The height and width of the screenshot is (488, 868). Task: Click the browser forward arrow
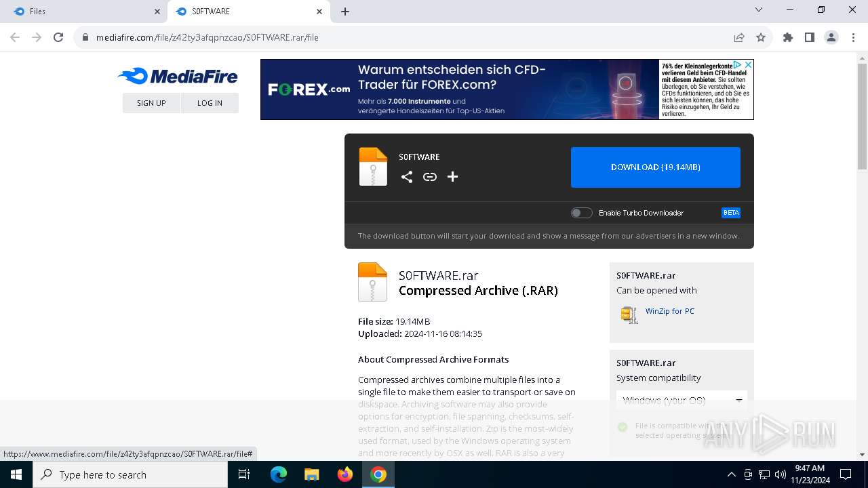pyautogui.click(x=37, y=37)
